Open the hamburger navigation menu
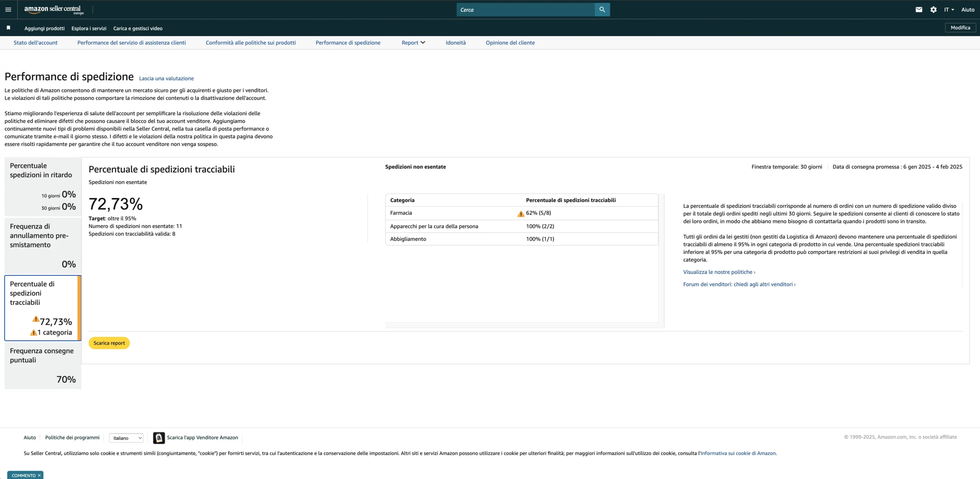This screenshot has width=980, height=479. [x=8, y=10]
